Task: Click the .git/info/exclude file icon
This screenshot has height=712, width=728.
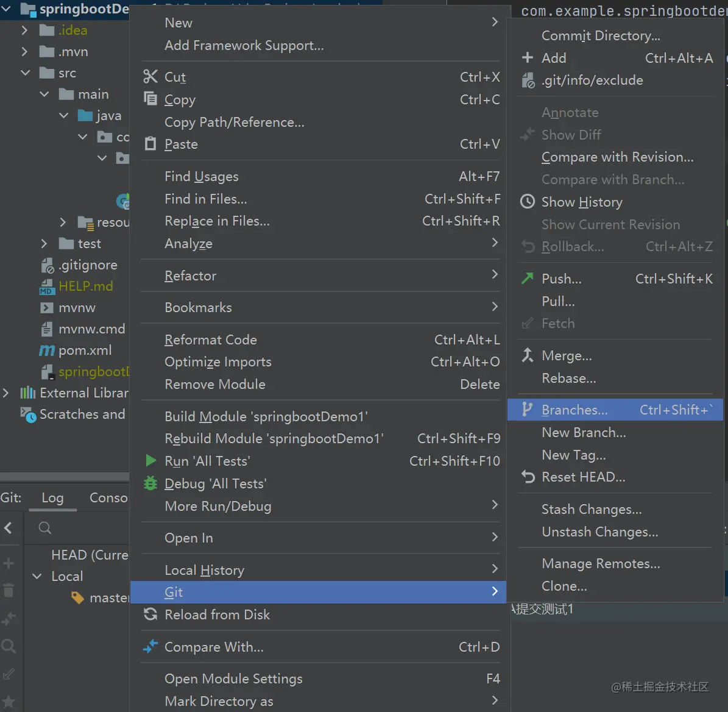Action: pyautogui.click(x=528, y=80)
